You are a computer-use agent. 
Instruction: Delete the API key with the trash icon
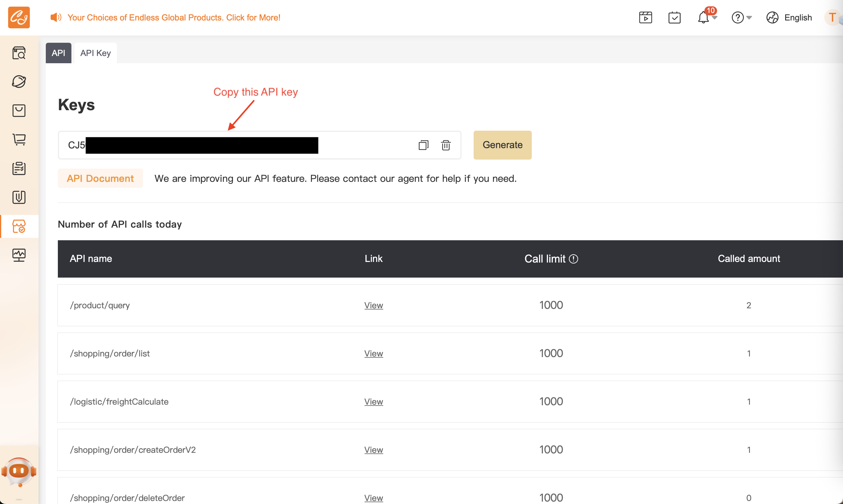[446, 145]
